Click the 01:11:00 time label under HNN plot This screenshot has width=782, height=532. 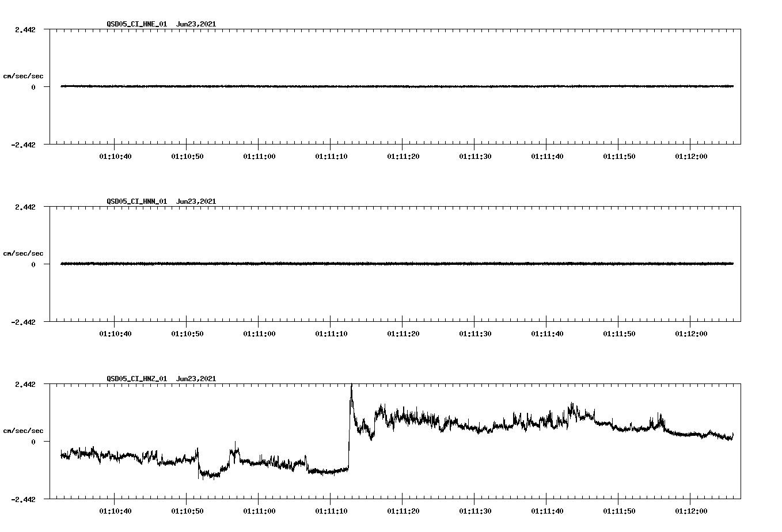click(x=259, y=334)
